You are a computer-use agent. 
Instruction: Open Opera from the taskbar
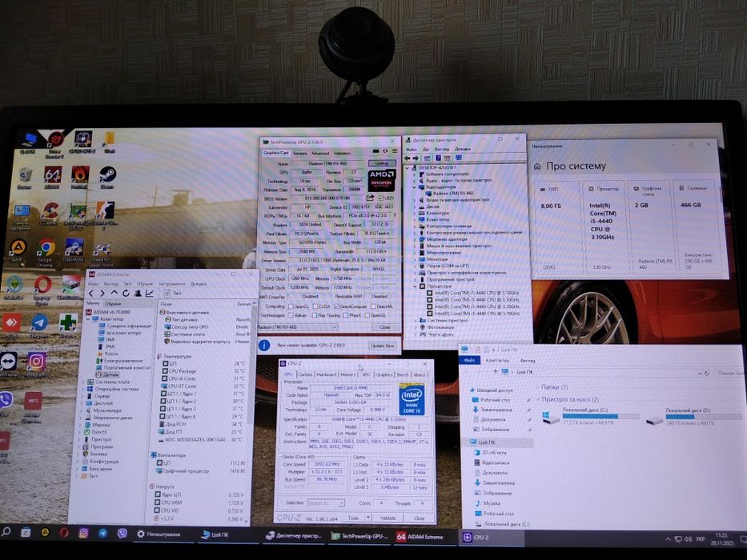(64, 533)
